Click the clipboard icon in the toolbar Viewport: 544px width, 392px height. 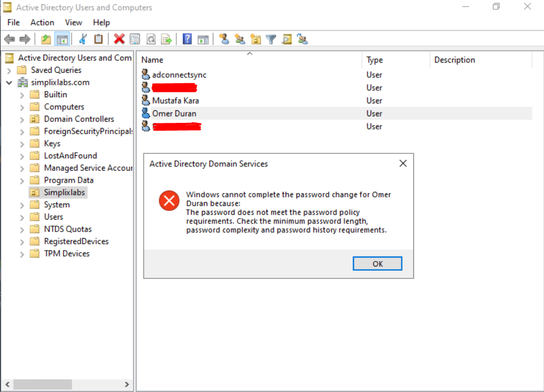98,39
